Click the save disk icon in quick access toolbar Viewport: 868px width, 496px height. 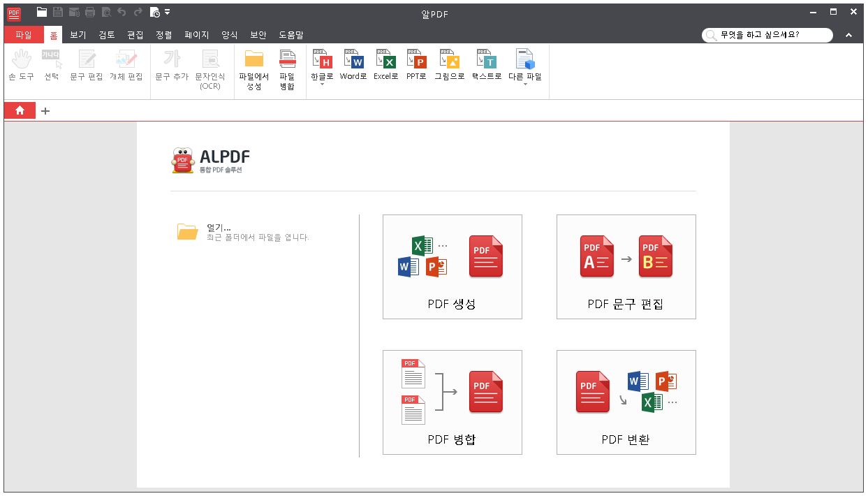[x=58, y=12]
